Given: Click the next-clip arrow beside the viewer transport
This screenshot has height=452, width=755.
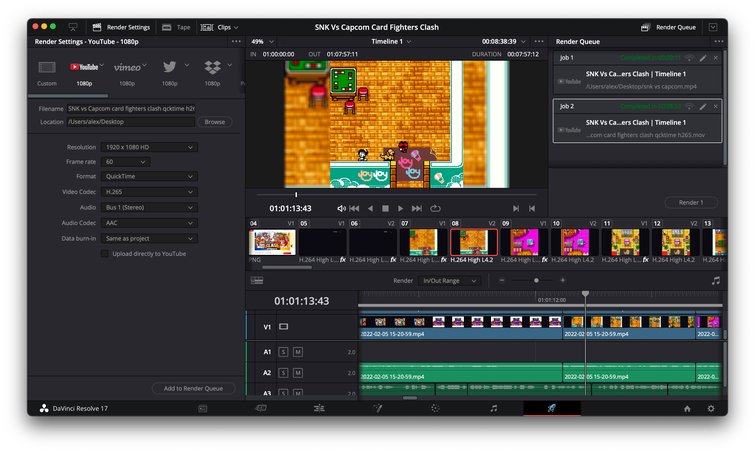Looking at the screenshot, I should click(x=516, y=208).
